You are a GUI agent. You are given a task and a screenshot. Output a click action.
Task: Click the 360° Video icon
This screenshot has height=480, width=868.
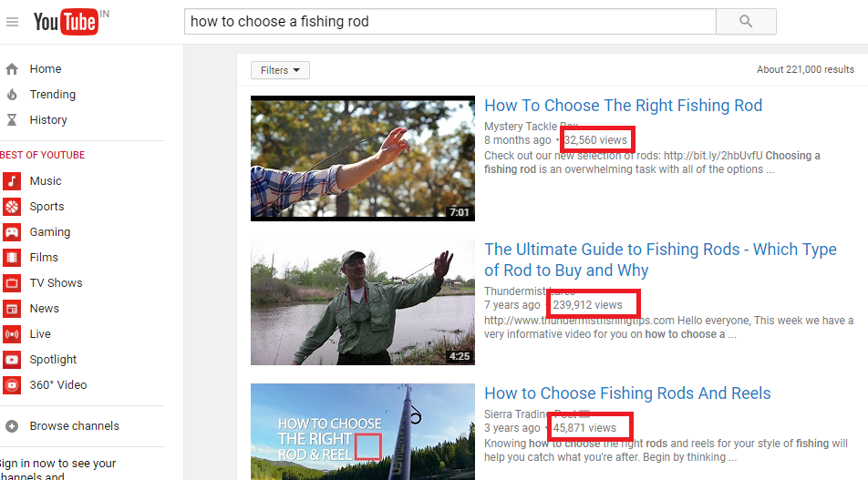(12, 384)
